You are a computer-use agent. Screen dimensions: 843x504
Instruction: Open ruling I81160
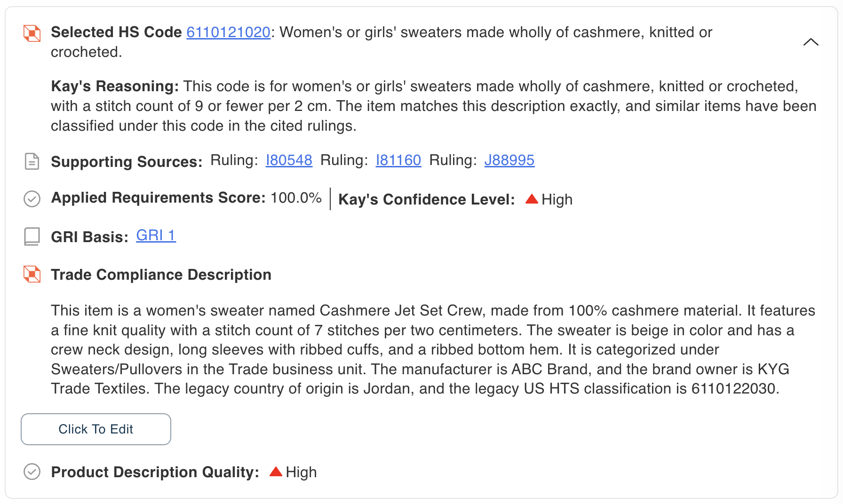click(398, 160)
